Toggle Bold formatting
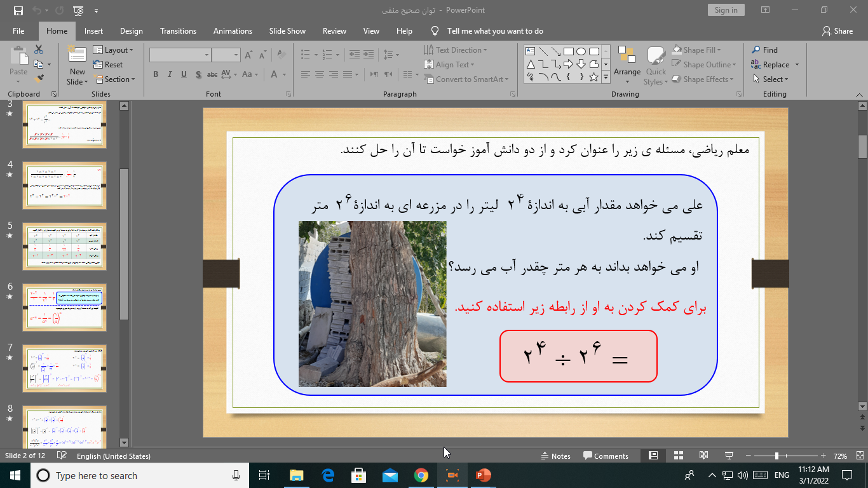The height and width of the screenshot is (488, 868). coord(156,74)
